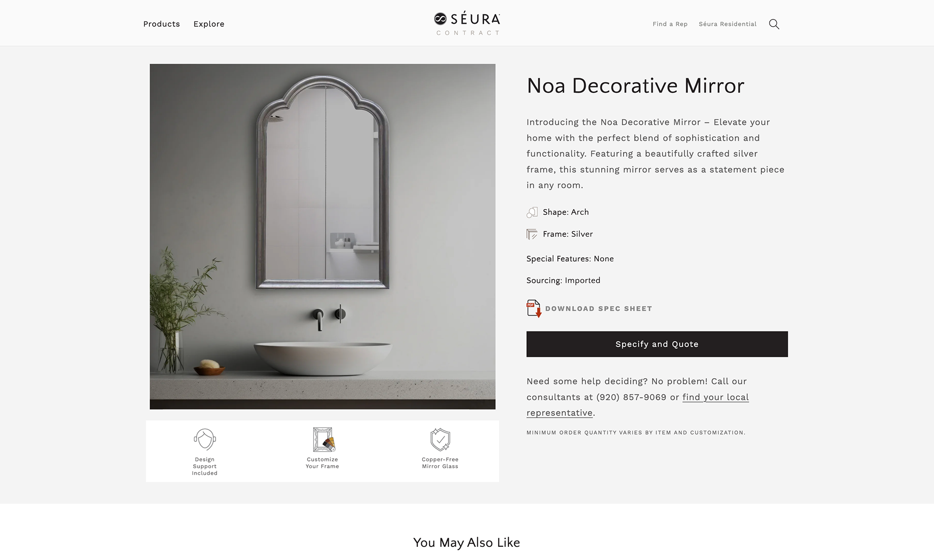Viewport: 934px width, 560px height.
Task: Click the Design Support headset icon
Action: pyautogui.click(x=205, y=439)
